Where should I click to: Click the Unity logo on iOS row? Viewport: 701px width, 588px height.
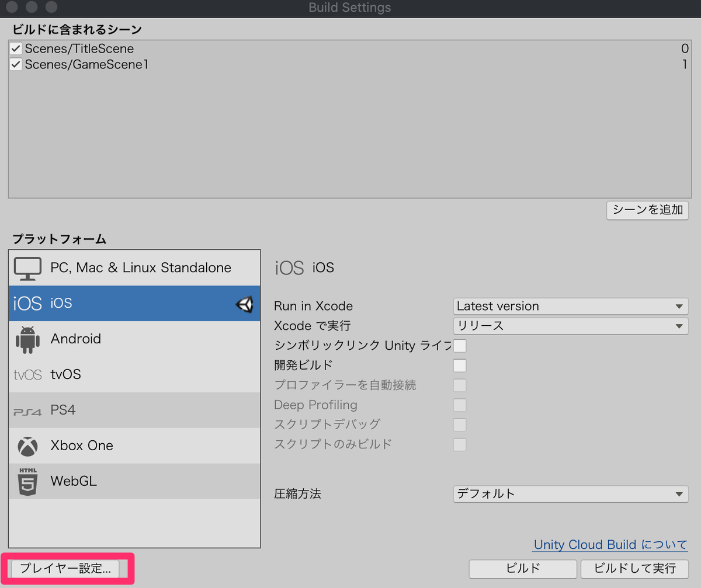[x=245, y=304]
